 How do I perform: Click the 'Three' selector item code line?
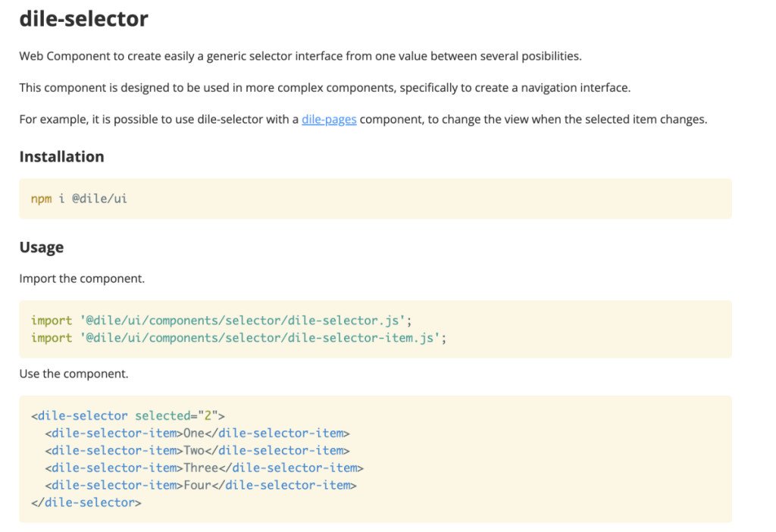tap(204, 468)
